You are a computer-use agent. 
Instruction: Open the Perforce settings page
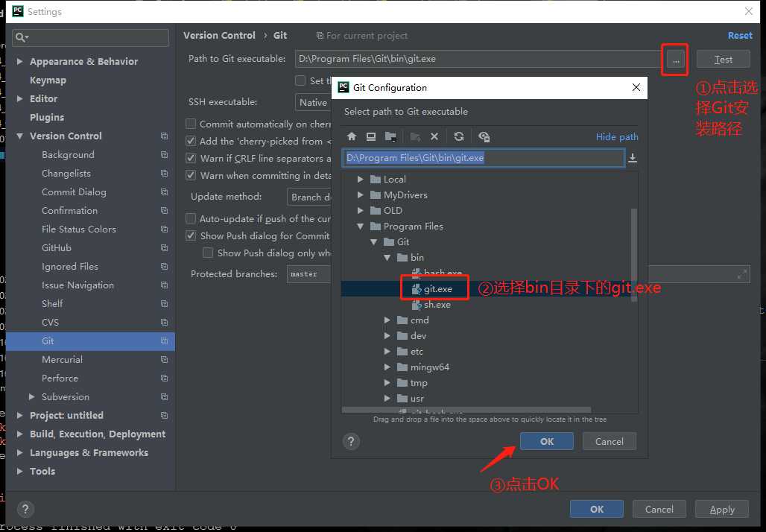tap(60, 378)
